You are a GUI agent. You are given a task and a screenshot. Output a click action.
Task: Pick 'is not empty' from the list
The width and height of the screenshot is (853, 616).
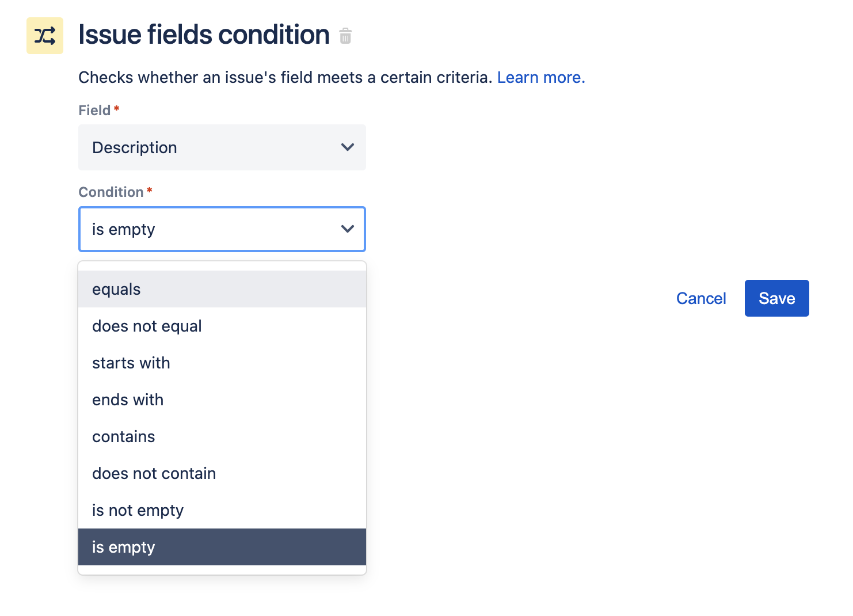222,510
